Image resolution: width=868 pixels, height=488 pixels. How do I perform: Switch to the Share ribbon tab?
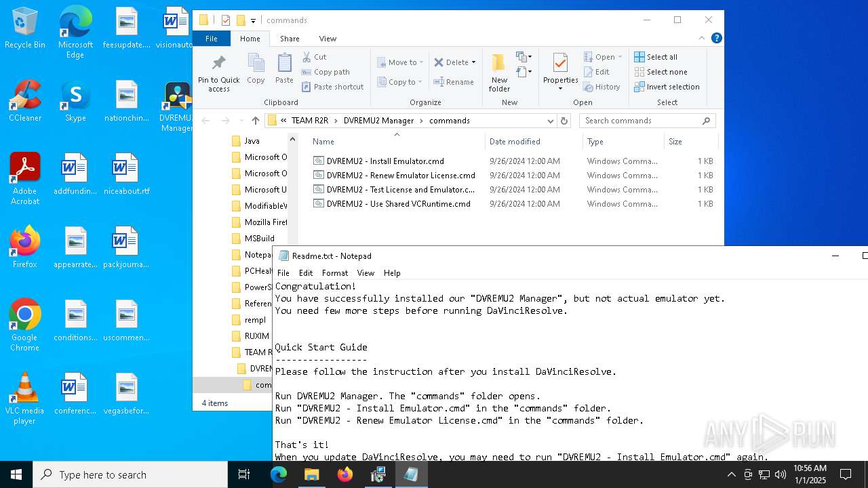tap(290, 39)
